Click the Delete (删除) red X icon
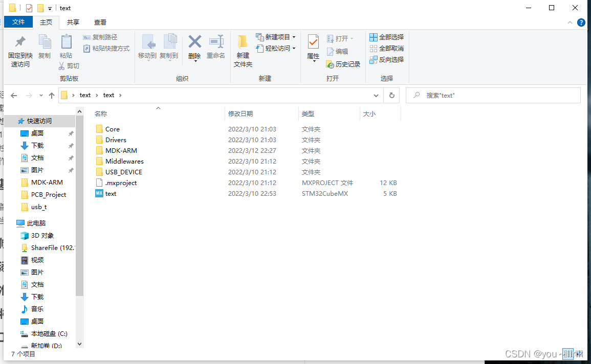The image size is (591, 364). (x=194, y=41)
